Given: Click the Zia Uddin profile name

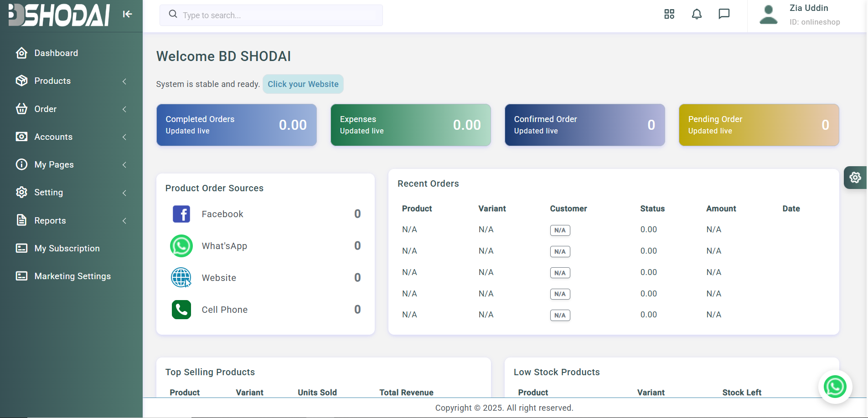Looking at the screenshot, I should pyautogui.click(x=809, y=8).
